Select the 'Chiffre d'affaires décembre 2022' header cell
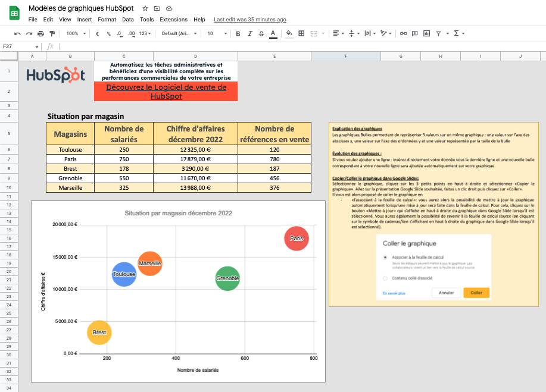546x392 pixels. pos(196,134)
